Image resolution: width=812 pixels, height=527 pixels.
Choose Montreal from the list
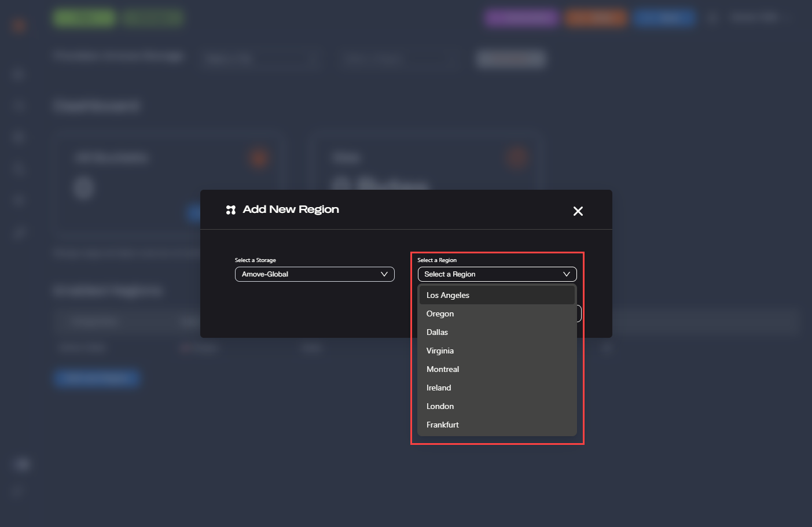pyautogui.click(x=443, y=369)
